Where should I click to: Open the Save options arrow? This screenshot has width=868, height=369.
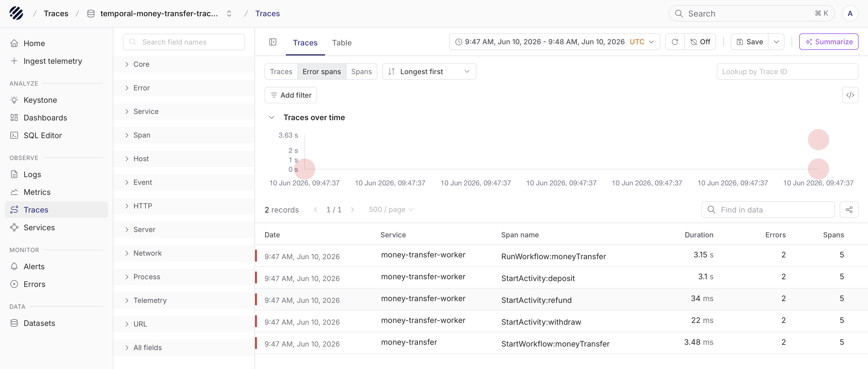tap(776, 42)
